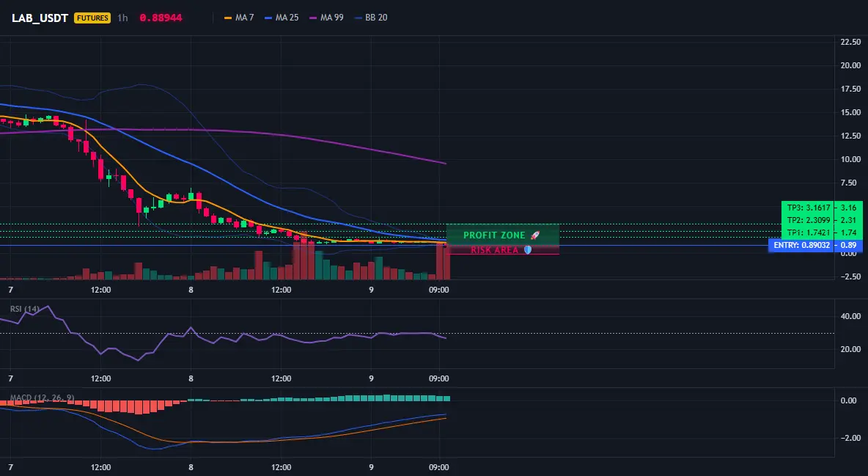Click the day 8 label on main chart time axis
Screen dimensions: 868x476
(191, 290)
